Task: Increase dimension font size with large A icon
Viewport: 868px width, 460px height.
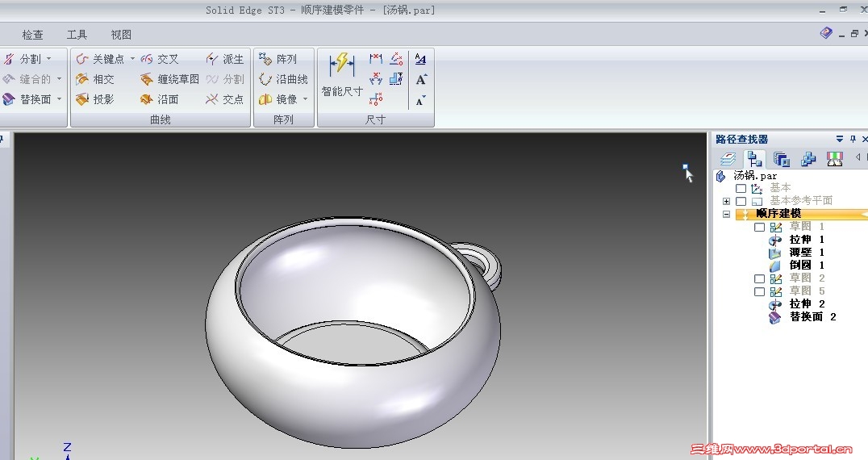Action: point(421,80)
